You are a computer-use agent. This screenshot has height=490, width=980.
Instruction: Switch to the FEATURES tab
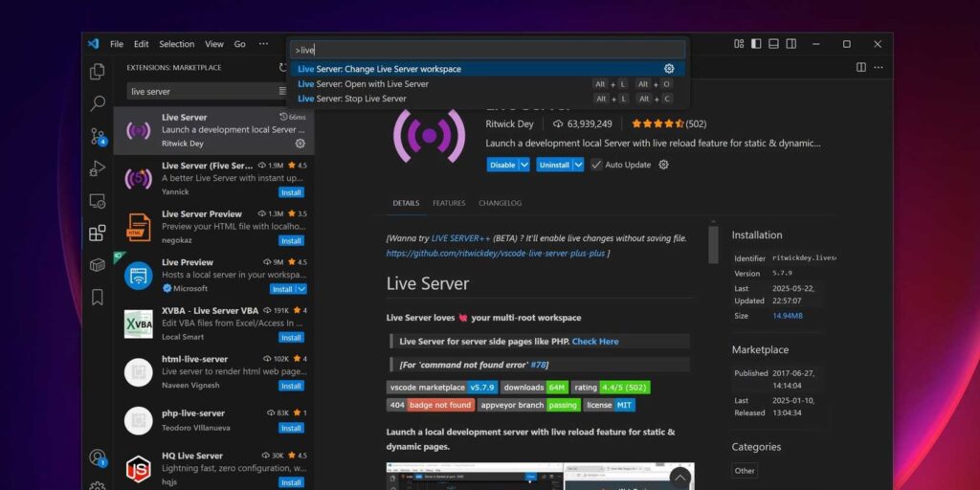[449, 203]
